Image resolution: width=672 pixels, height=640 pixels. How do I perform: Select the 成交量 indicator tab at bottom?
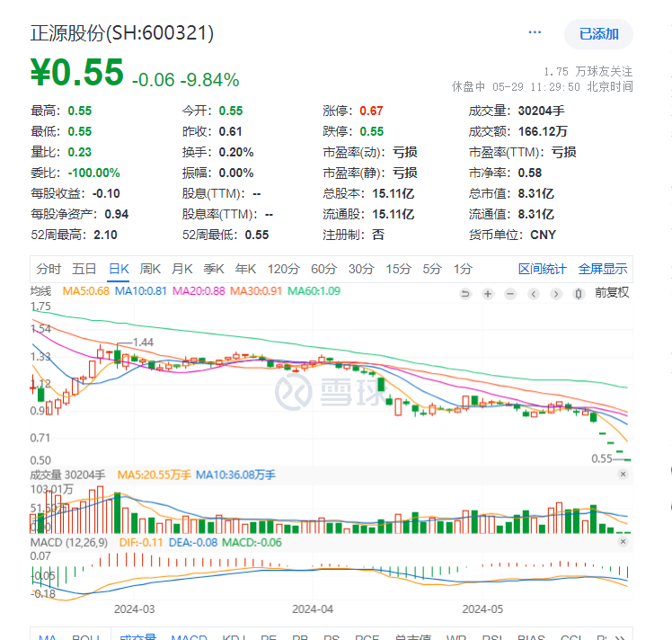point(138,636)
